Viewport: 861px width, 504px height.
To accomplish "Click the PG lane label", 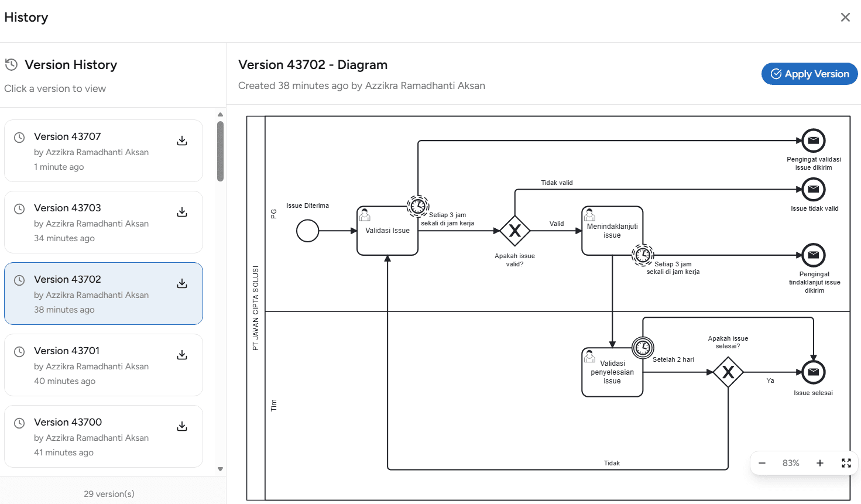I will pos(273,214).
